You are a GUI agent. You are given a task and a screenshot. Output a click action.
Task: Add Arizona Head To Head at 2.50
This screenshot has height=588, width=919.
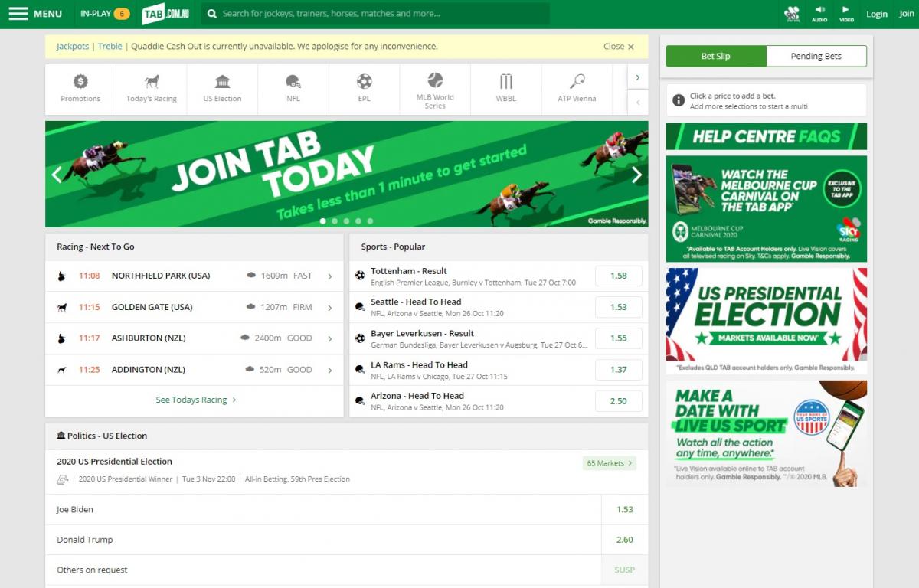pyautogui.click(x=619, y=401)
